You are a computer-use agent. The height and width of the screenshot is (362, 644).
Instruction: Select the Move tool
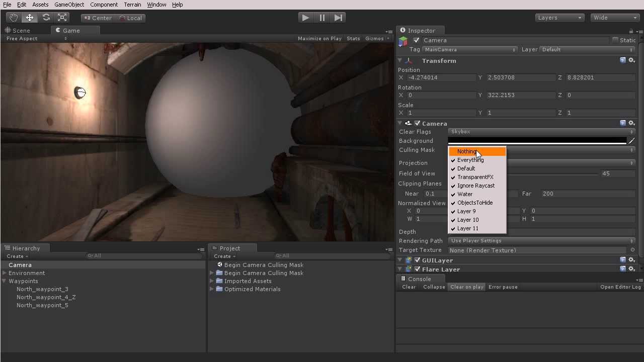click(30, 18)
